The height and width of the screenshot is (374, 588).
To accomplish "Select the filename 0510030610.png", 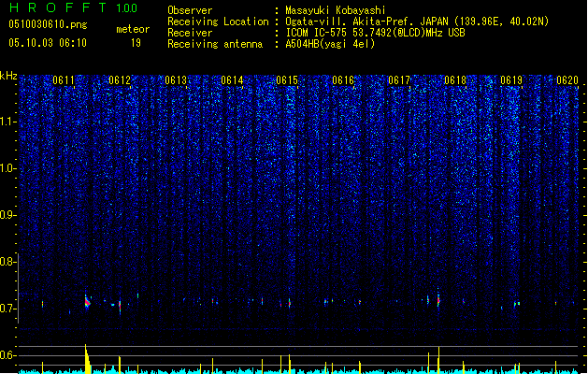I will [x=48, y=24].
